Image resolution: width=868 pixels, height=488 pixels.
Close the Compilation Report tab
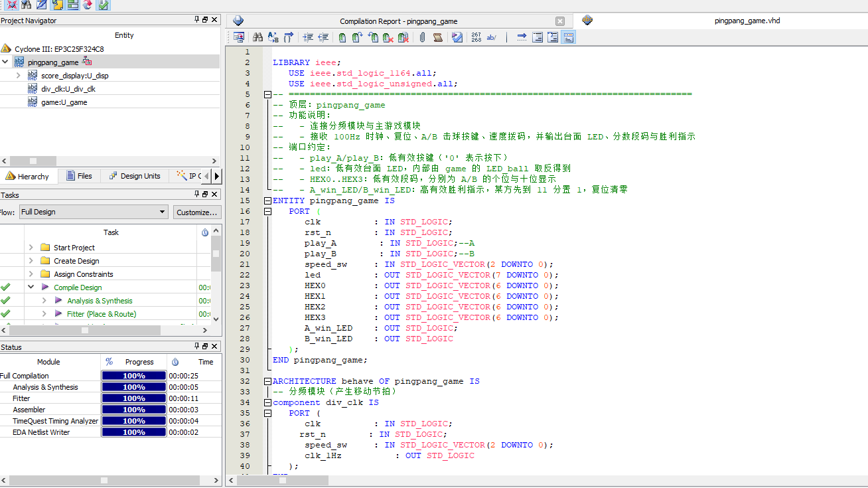(560, 21)
